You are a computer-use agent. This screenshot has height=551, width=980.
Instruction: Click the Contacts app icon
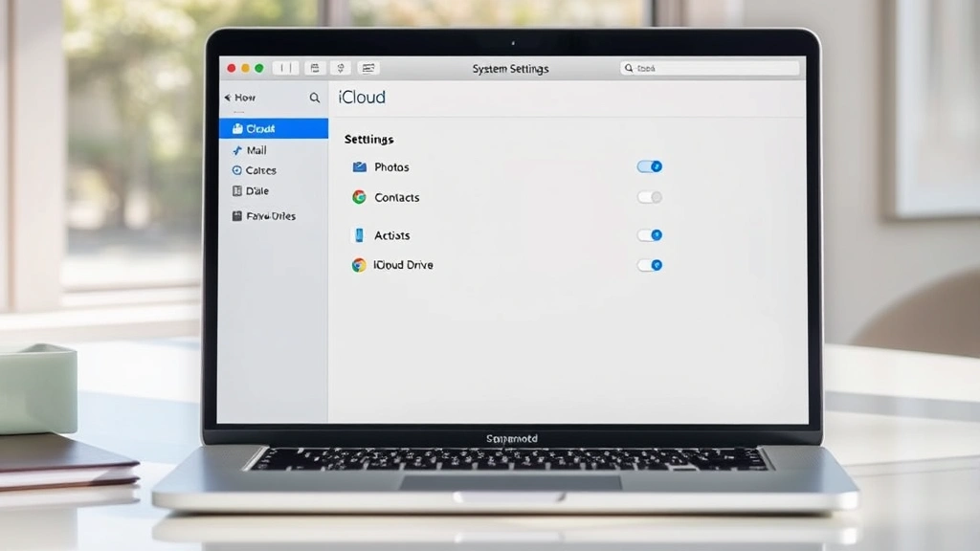358,197
